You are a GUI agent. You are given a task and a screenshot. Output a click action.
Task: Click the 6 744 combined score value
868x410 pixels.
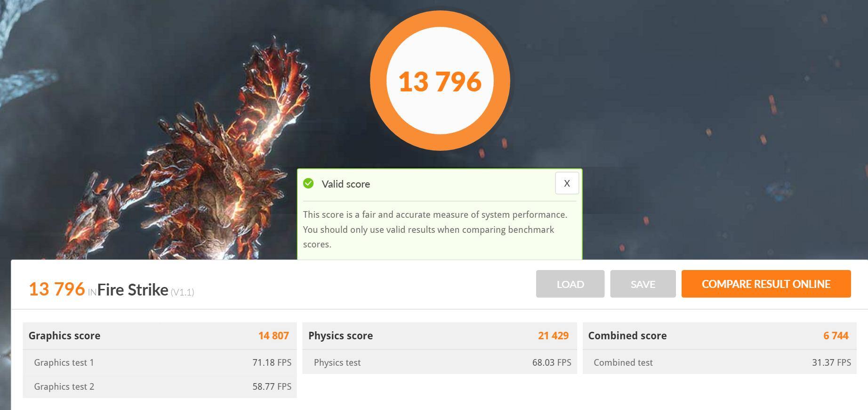pos(836,336)
